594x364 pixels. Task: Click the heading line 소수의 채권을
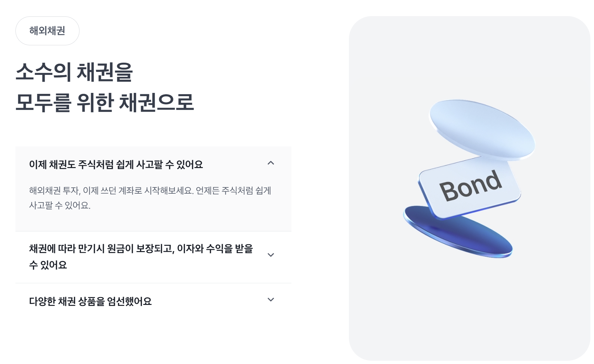pyautogui.click(x=74, y=72)
